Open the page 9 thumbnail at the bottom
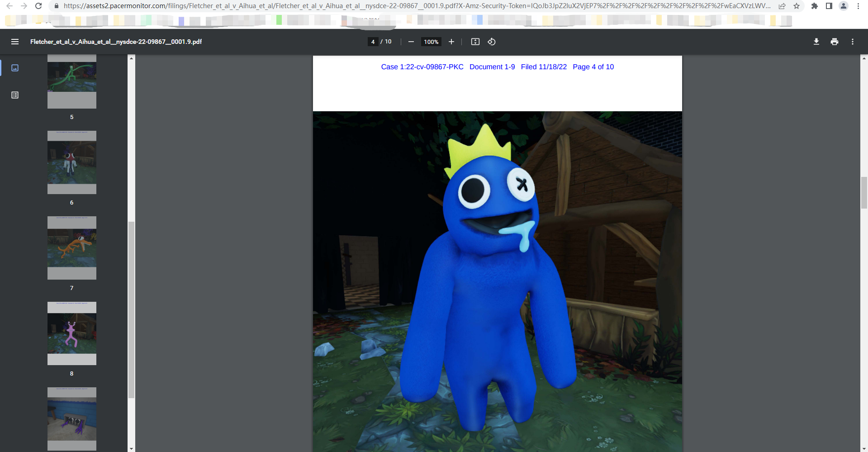This screenshot has width=868, height=452. (x=72, y=419)
